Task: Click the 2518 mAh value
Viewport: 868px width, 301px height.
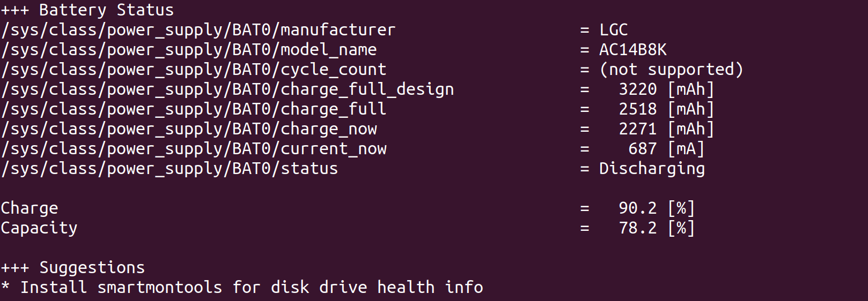Action: [x=666, y=109]
